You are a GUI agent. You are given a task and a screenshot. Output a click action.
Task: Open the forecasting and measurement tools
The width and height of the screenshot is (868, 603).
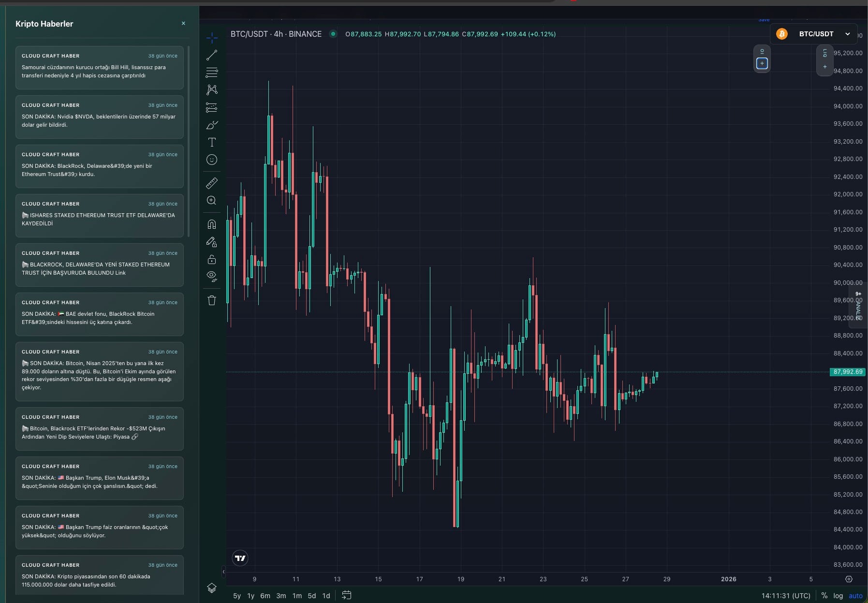click(212, 107)
